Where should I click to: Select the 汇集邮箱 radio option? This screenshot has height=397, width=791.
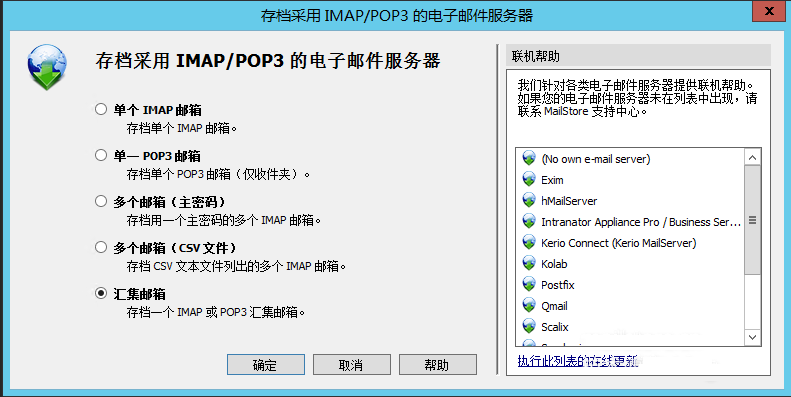point(101,294)
